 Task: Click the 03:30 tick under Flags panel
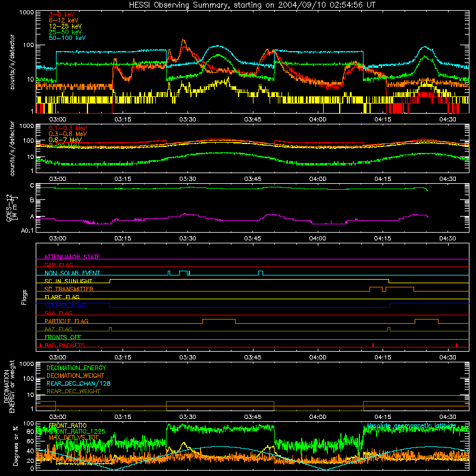(187, 358)
